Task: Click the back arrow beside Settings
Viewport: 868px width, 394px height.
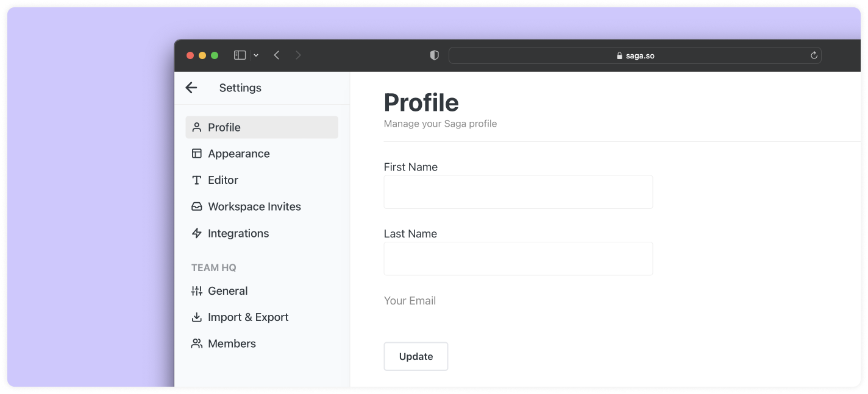Action: (x=191, y=88)
